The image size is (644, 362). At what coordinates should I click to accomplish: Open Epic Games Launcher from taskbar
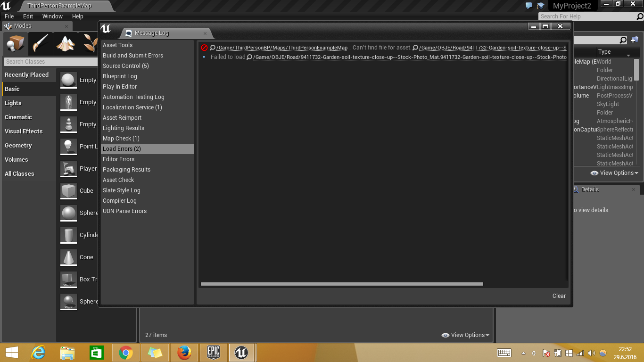pos(214,352)
